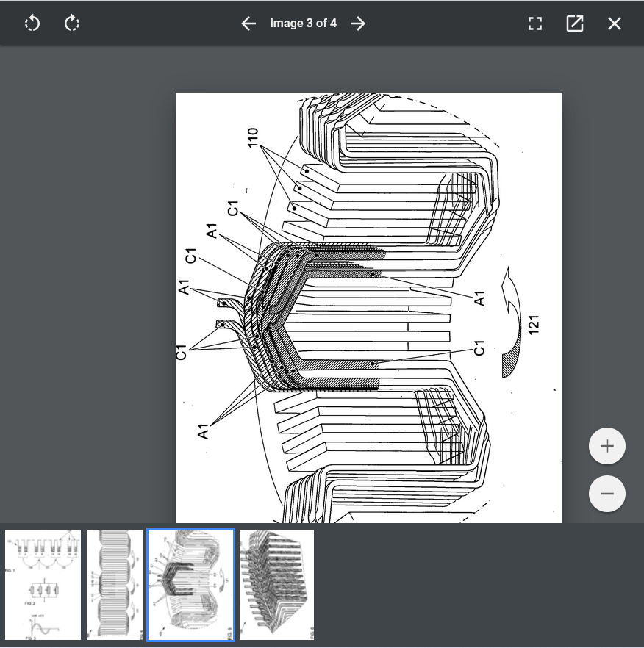Screen dimensions: 644x648
Task: Open the second thumbnail in the strip
Action: (x=115, y=585)
